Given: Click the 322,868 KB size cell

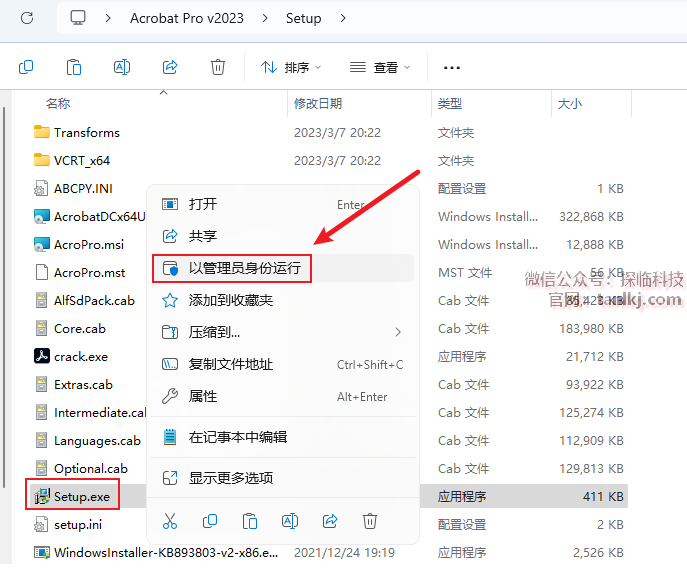Looking at the screenshot, I should tap(591, 216).
